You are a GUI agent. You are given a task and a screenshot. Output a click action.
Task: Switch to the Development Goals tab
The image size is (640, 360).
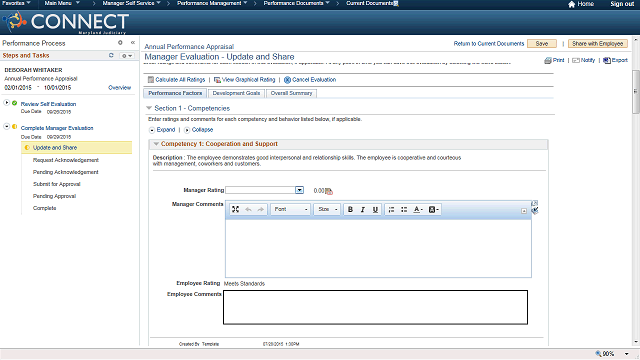[236, 93]
